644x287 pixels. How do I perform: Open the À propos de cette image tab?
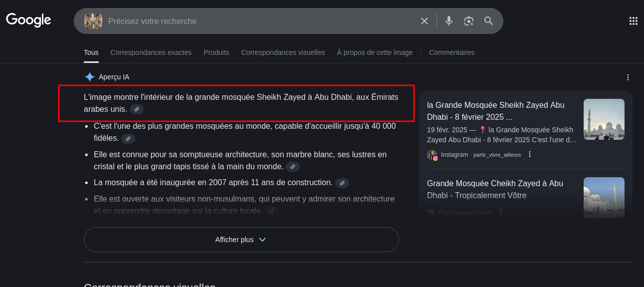[375, 52]
